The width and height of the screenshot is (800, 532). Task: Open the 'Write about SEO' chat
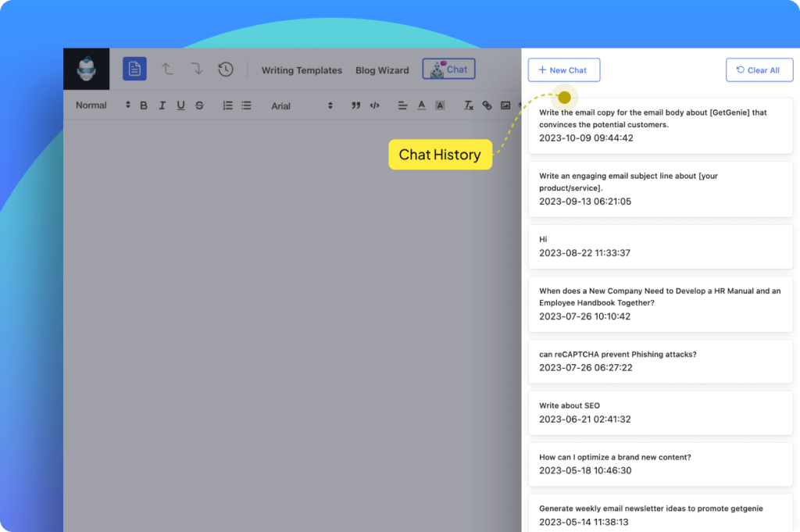pyautogui.click(x=660, y=413)
